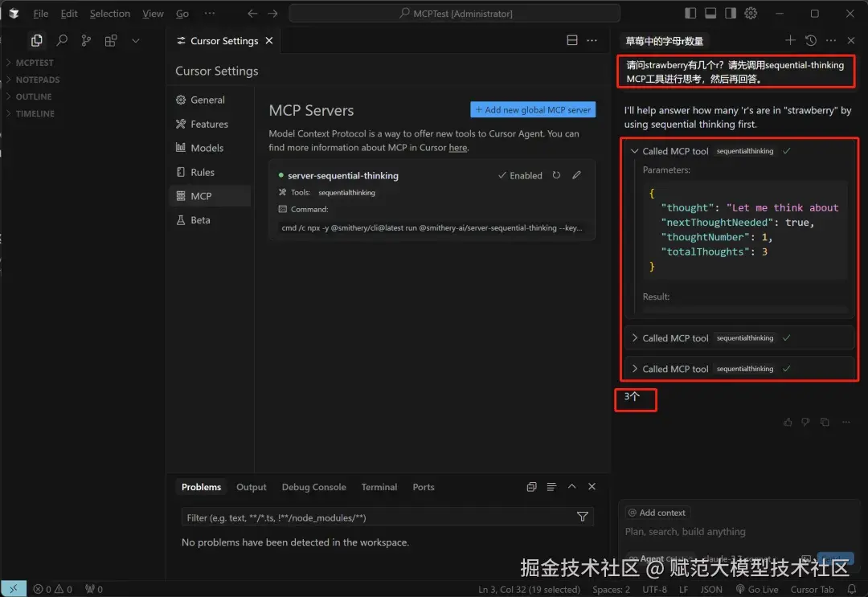Screen dimensions: 868x597
Task: Open the editor more actions ellipsis
Action: pyautogui.click(x=592, y=40)
